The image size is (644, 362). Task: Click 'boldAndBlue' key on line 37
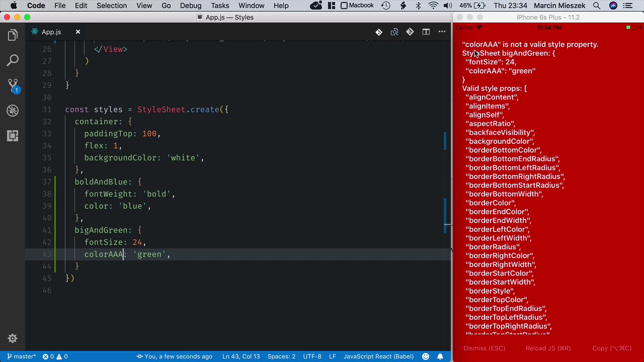click(x=101, y=182)
